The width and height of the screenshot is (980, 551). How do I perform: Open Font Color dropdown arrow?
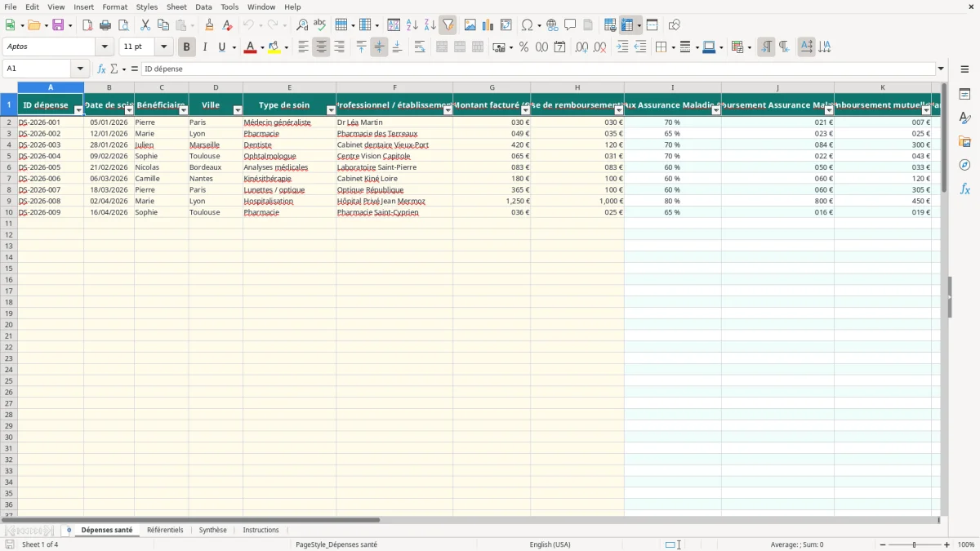(261, 47)
